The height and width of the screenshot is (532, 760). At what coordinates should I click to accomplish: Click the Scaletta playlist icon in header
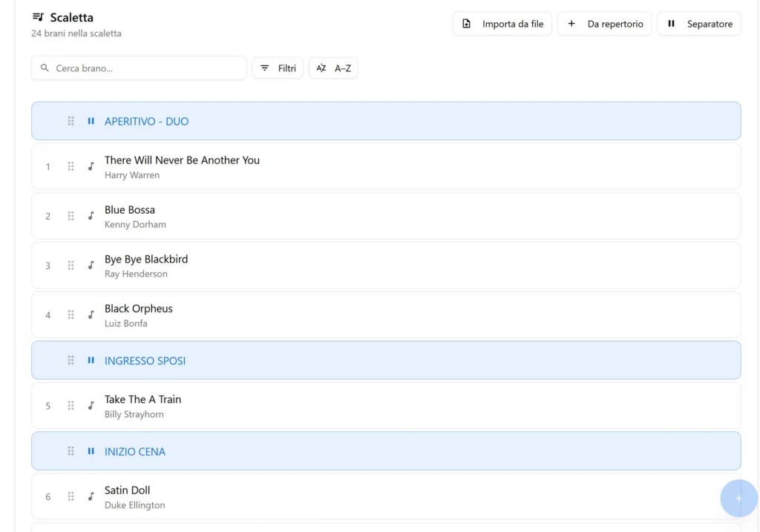(38, 17)
